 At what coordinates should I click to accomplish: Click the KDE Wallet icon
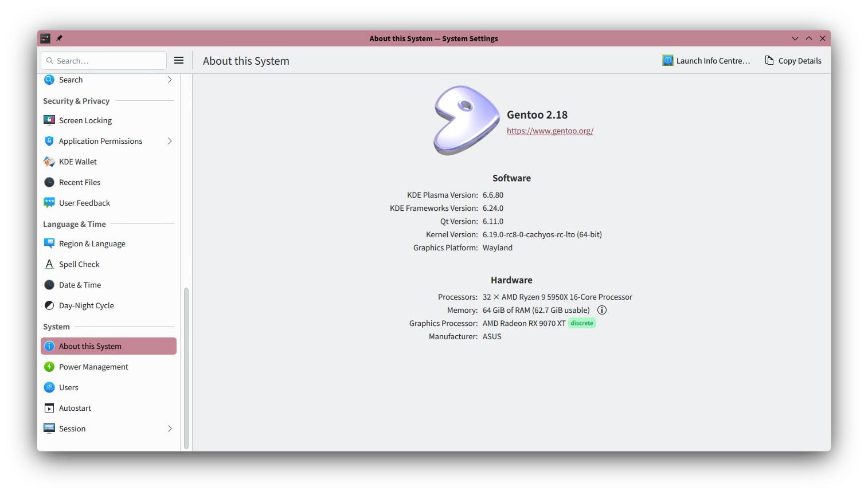coord(49,162)
